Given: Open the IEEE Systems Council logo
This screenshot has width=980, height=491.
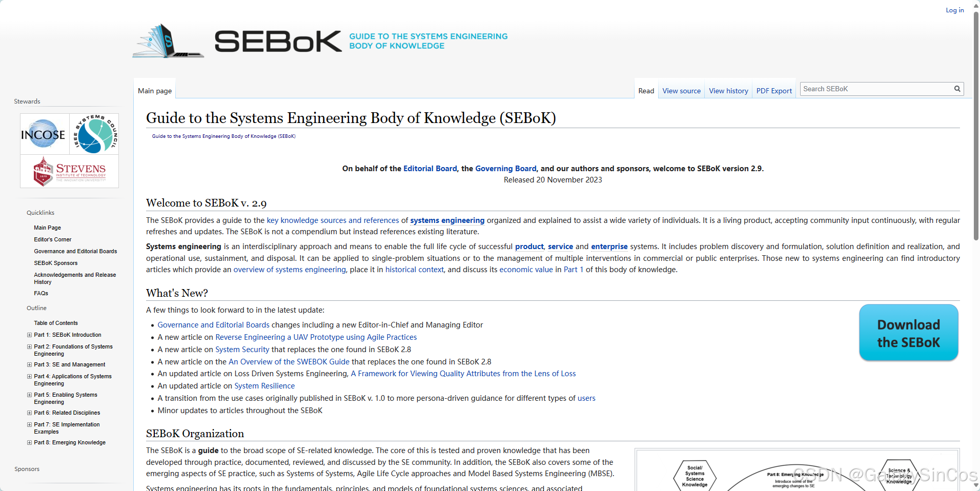Looking at the screenshot, I should point(94,134).
